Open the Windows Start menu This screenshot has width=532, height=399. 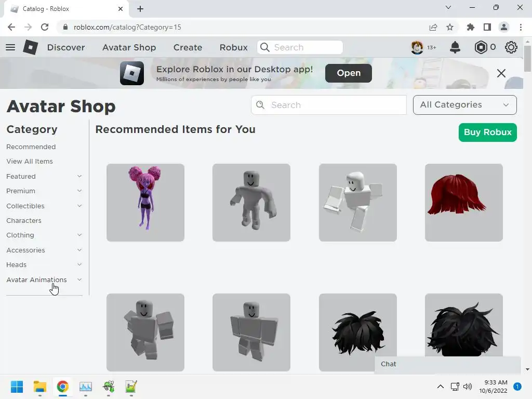[17, 387]
